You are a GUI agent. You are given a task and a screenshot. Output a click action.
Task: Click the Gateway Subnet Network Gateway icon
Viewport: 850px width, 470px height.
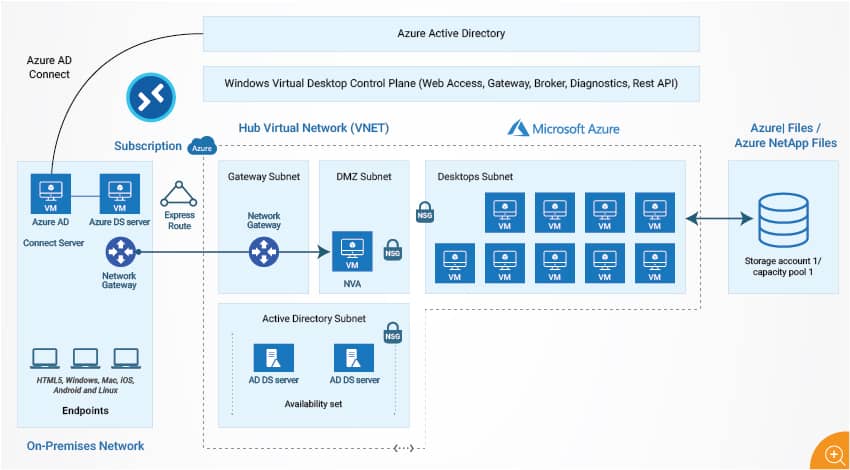pyautogui.click(x=263, y=252)
